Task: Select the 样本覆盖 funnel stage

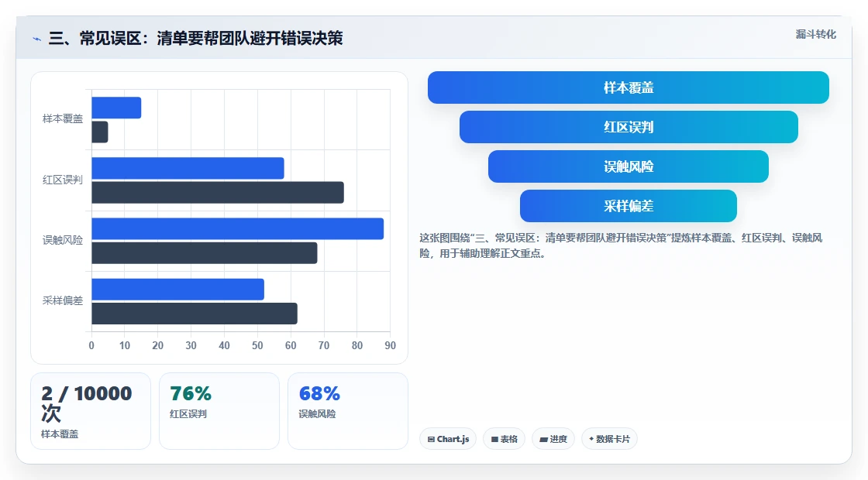Action: (x=629, y=87)
